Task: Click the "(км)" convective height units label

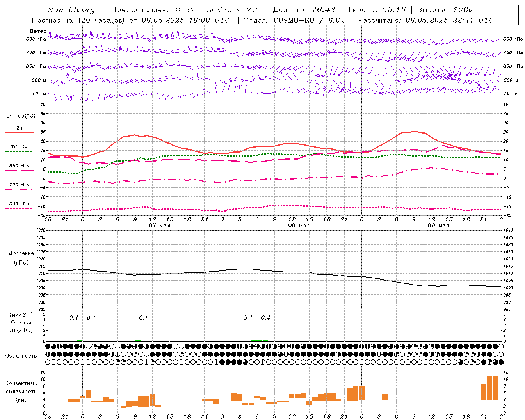Action: [21, 399]
